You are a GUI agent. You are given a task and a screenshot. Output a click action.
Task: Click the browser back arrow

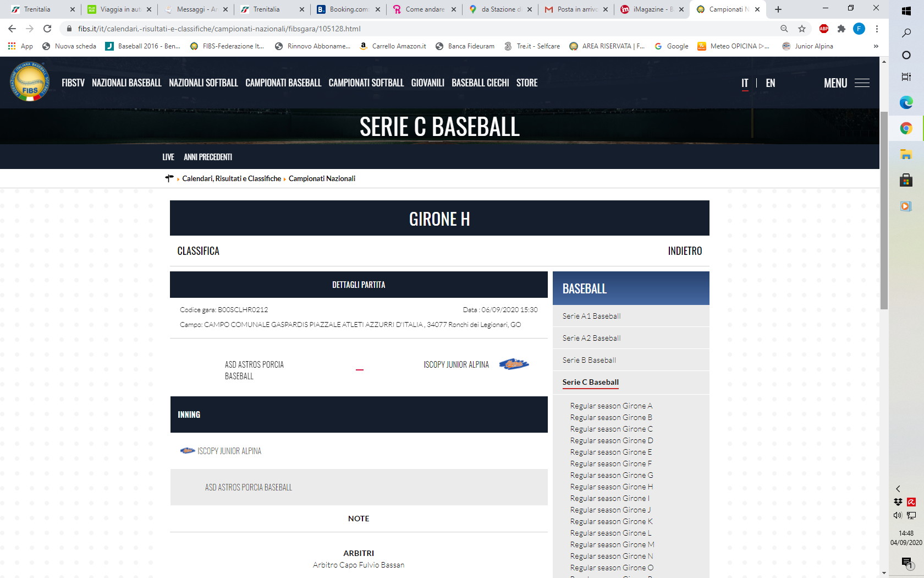[x=12, y=29]
